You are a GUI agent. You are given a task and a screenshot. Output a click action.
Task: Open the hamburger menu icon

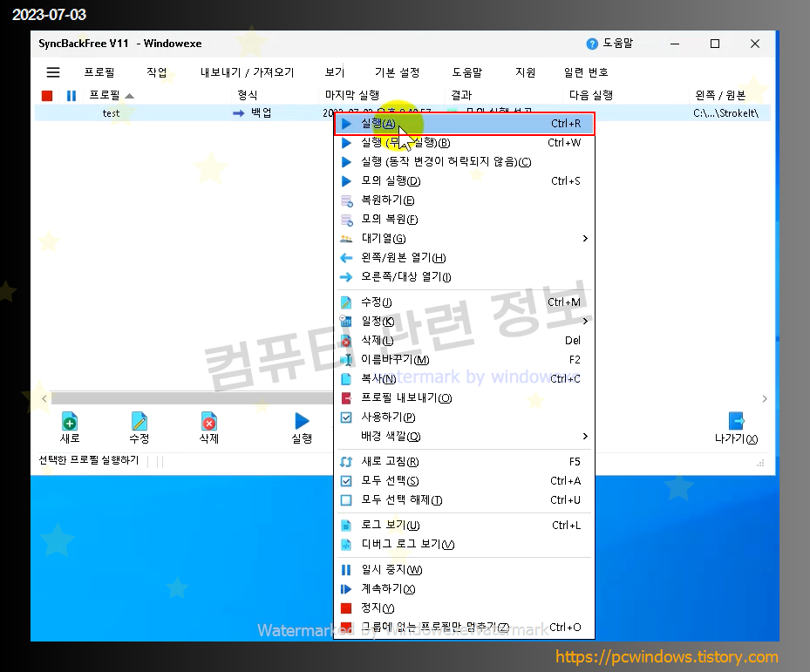[x=53, y=72]
